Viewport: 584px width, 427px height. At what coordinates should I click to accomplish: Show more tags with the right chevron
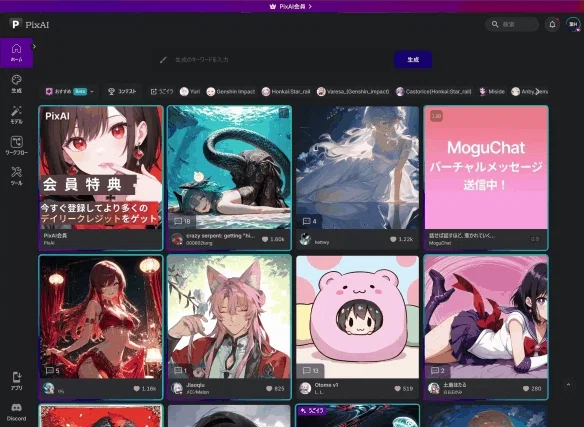click(x=537, y=92)
